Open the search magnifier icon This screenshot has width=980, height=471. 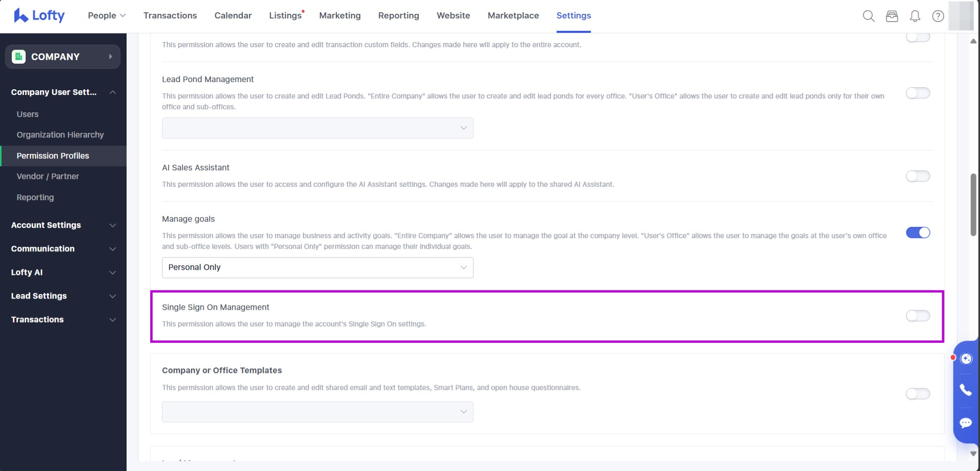[x=868, y=16]
